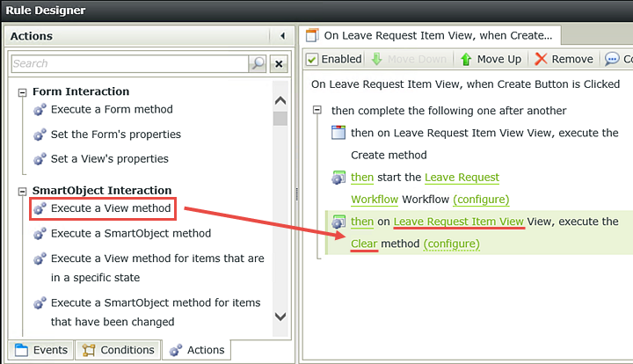Collapse the Actions panel with the left arrow
633x364 pixels.
(282, 36)
